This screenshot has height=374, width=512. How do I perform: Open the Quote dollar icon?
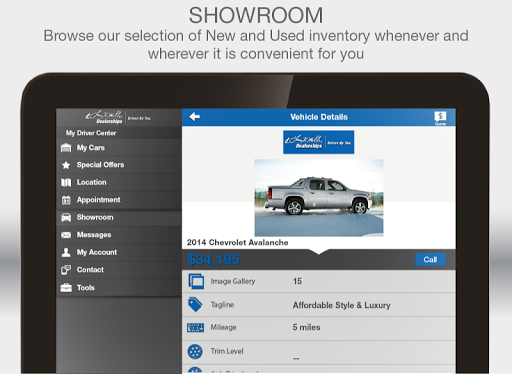point(440,118)
